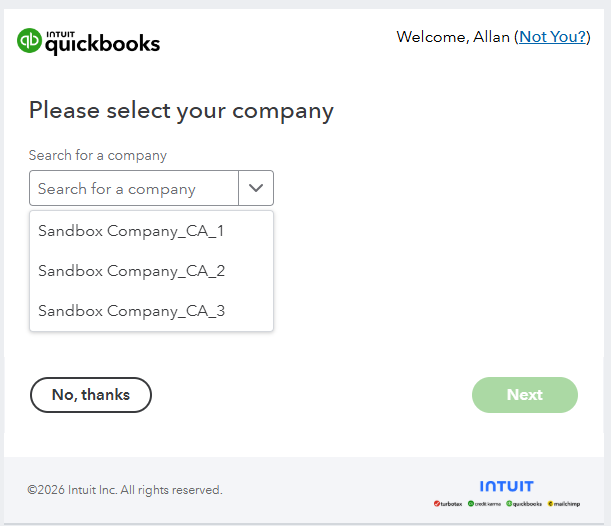
Task: Click the "Not You?" link
Action: tap(553, 37)
